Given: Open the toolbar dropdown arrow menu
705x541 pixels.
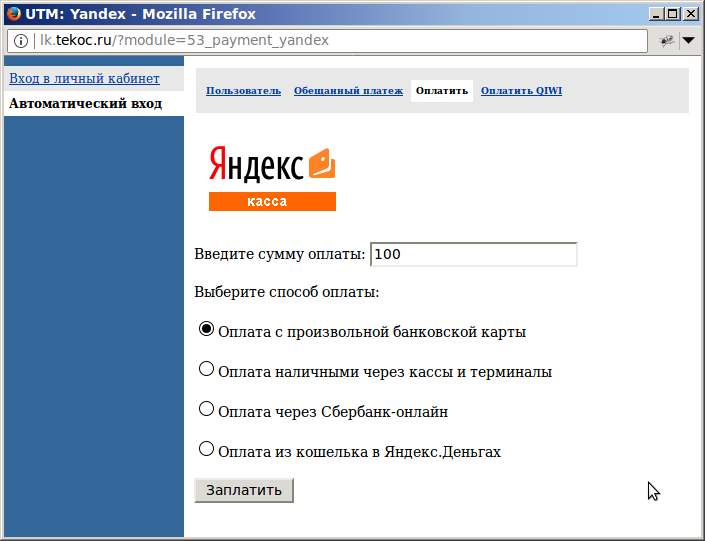Looking at the screenshot, I should (x=688, y=40).
